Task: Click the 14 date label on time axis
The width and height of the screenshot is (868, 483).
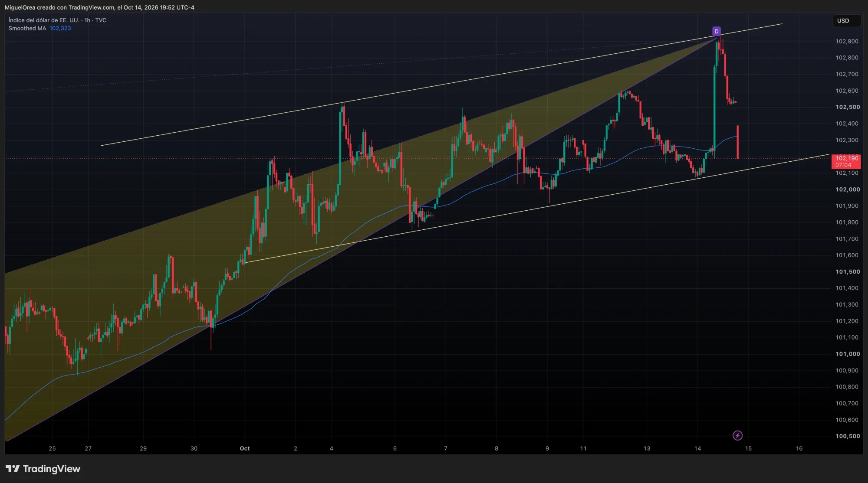Action: pos(697,448)
